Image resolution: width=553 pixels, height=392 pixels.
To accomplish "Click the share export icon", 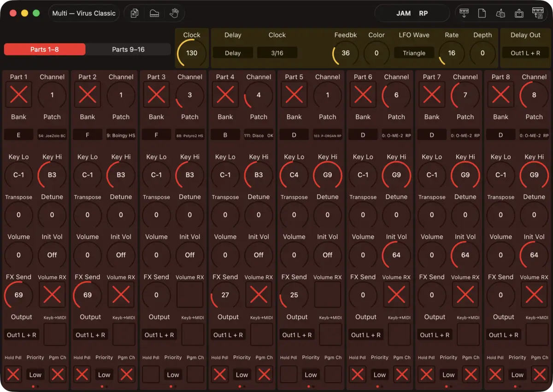I will [x=519, y=13].
